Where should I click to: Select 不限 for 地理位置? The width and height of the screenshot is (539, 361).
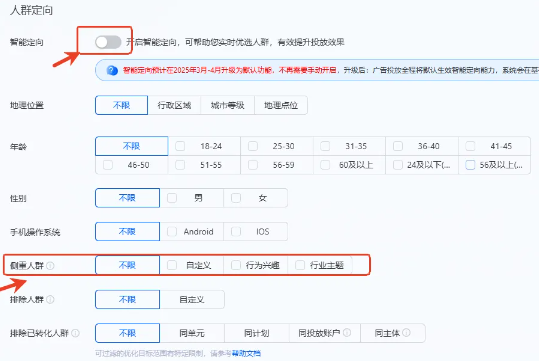coord(121,105)
